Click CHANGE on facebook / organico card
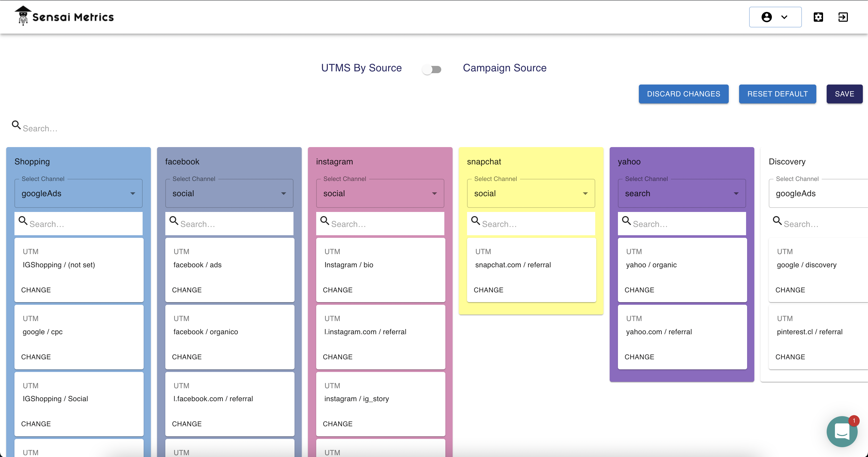The image size is (868, 457). pyautogui.click(x=187, y=357)
